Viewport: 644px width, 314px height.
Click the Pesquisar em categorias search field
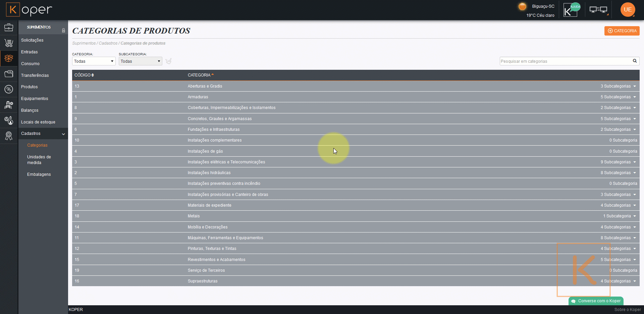point(565,61)
